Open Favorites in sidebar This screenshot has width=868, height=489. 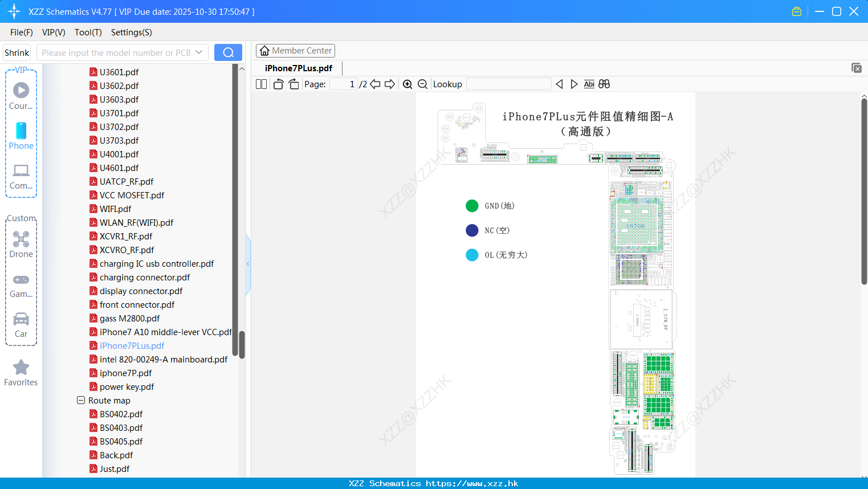[21, 373]
